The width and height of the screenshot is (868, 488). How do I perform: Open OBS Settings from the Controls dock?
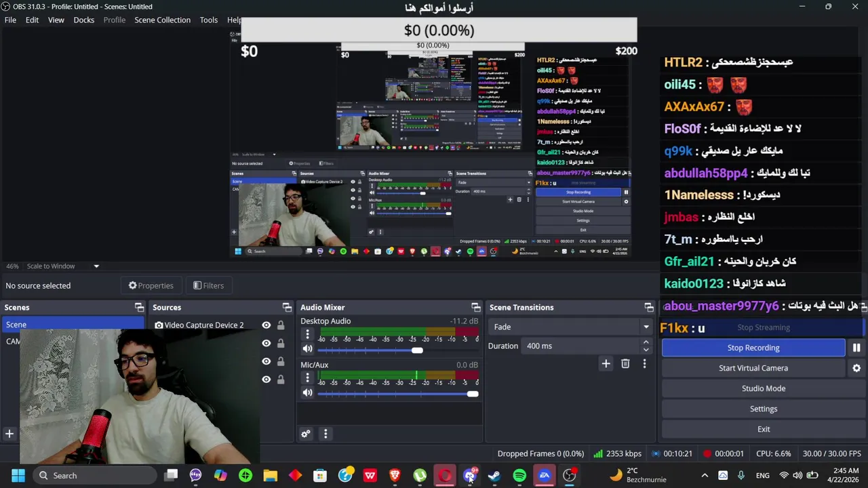[x=764, y=409]
